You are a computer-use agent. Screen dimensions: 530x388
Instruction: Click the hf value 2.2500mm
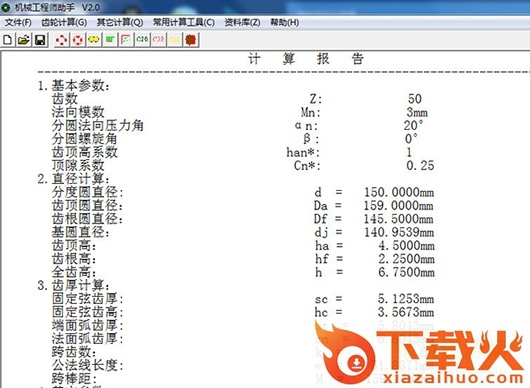pos(406,259)
